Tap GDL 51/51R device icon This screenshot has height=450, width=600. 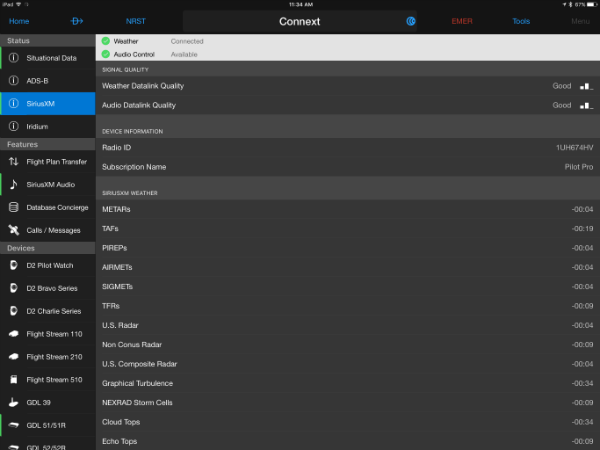click(x=14, y=425)
